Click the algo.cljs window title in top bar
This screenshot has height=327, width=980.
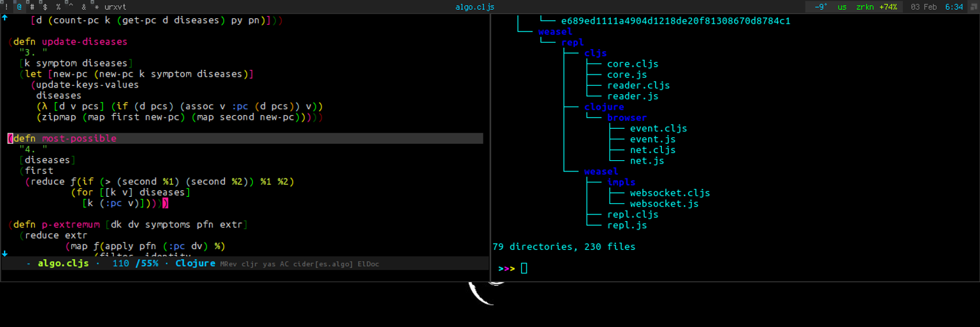tap(475, 7)
